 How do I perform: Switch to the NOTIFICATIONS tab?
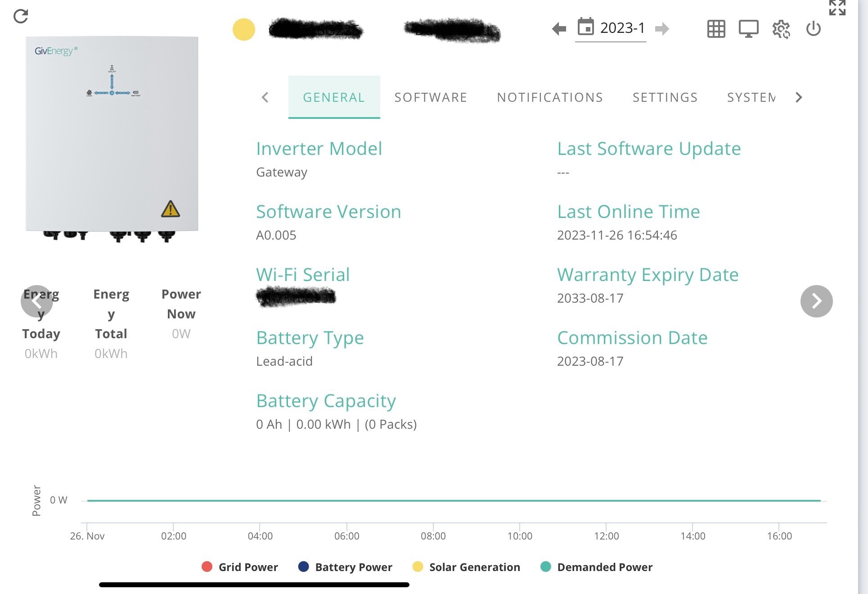coord(550,97)
